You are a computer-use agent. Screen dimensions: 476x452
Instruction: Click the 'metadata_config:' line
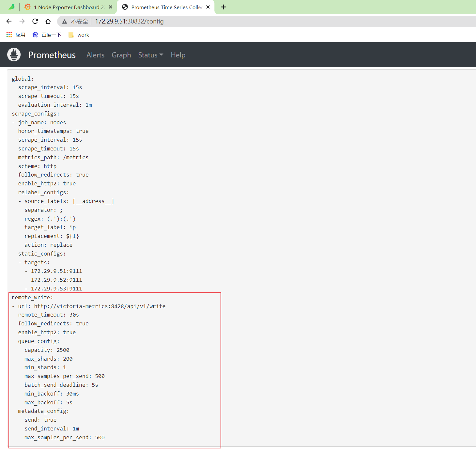pyautogui.click(x=44, y=411)
